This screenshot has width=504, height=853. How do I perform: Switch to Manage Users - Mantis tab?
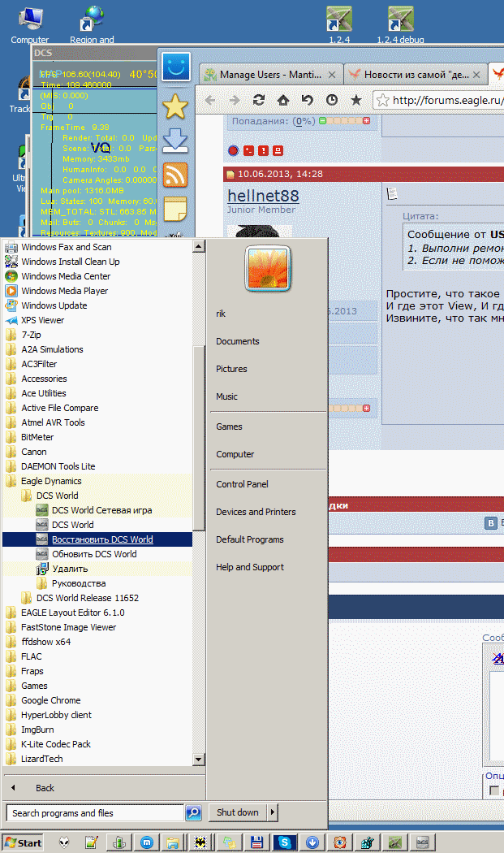(x=270, y=75)
